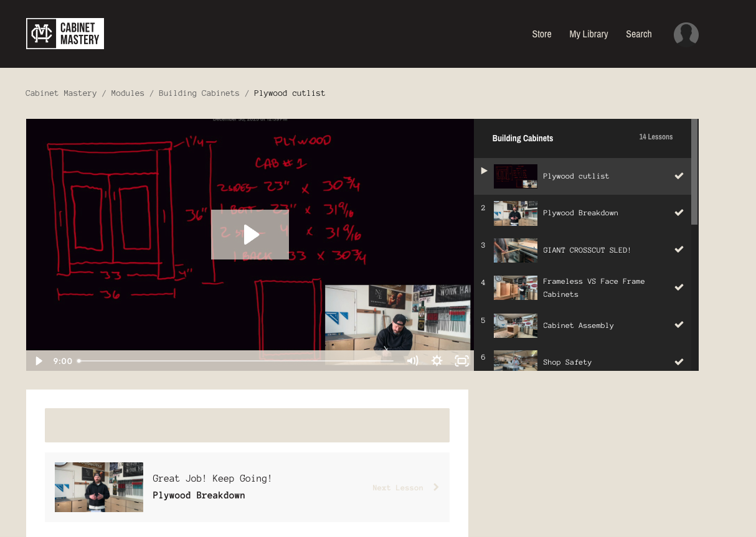
Task: Open the Store menu item
Action: (x=541, y=34)
